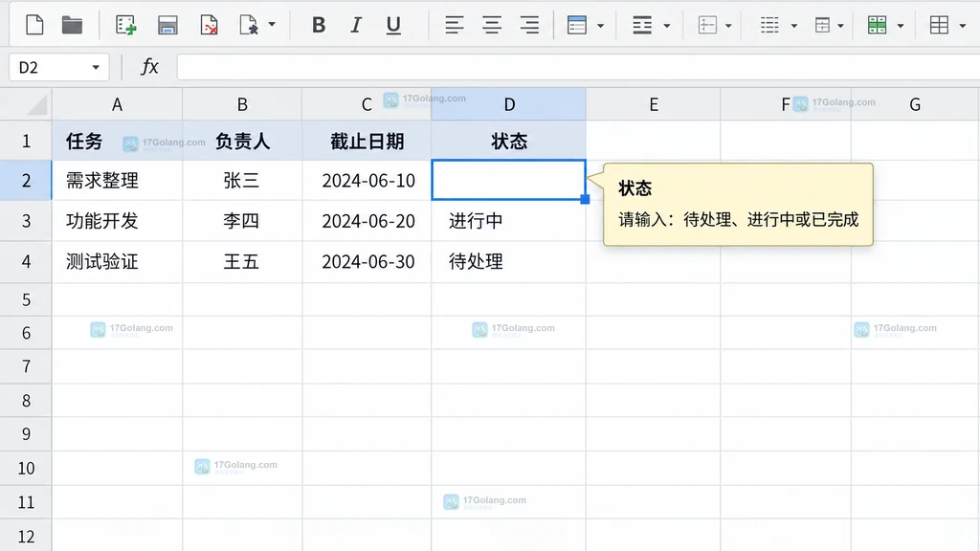Click the cell "张三"
Screen dimensions: 980x551
point(242,181)
